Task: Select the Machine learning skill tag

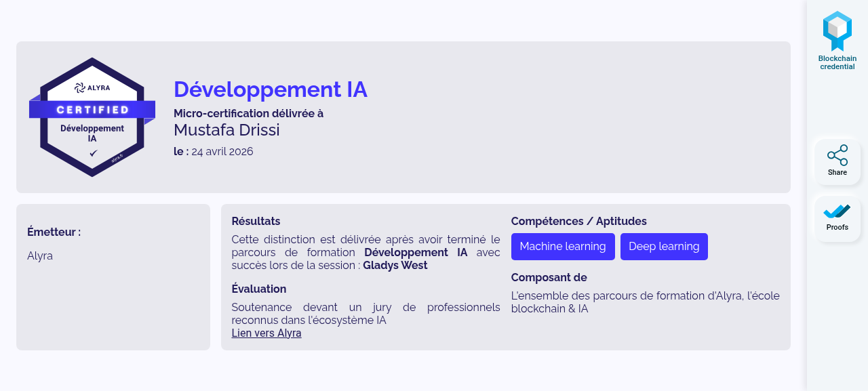Action: 563,247
